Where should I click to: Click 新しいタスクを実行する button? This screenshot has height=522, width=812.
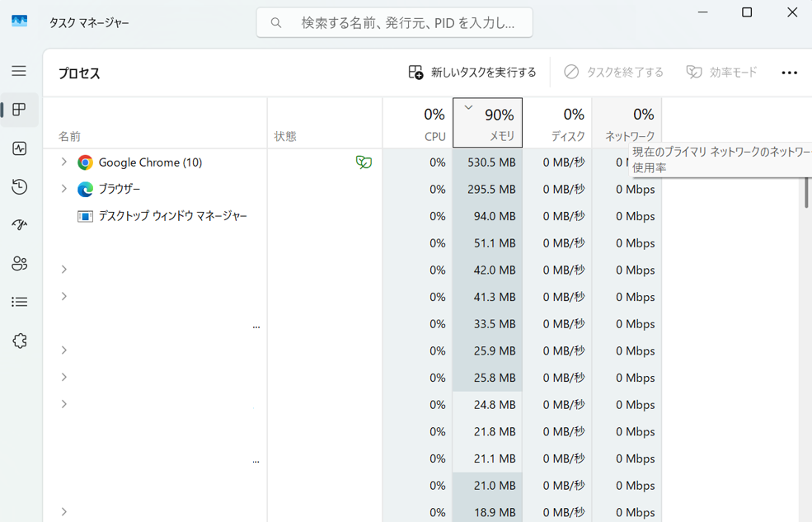472,73
